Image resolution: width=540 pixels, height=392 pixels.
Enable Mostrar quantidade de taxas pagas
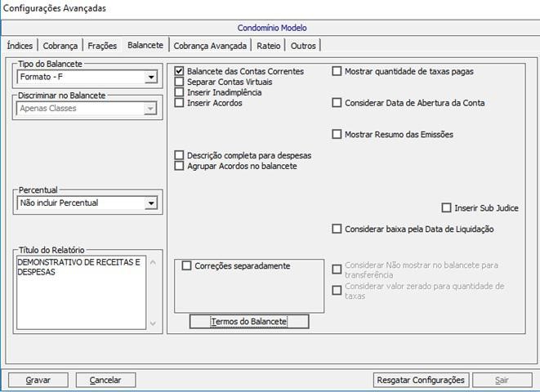(x=337, y=71)
